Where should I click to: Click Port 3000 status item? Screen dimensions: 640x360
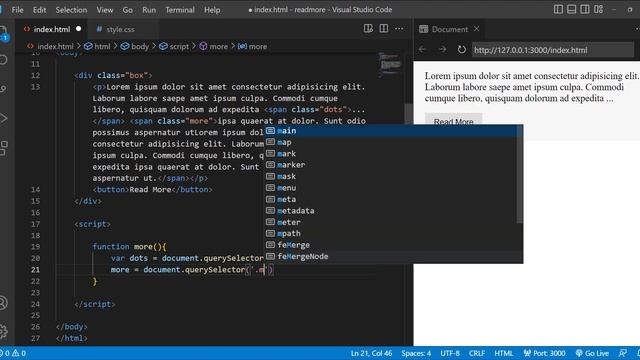[x=544, y=353]
